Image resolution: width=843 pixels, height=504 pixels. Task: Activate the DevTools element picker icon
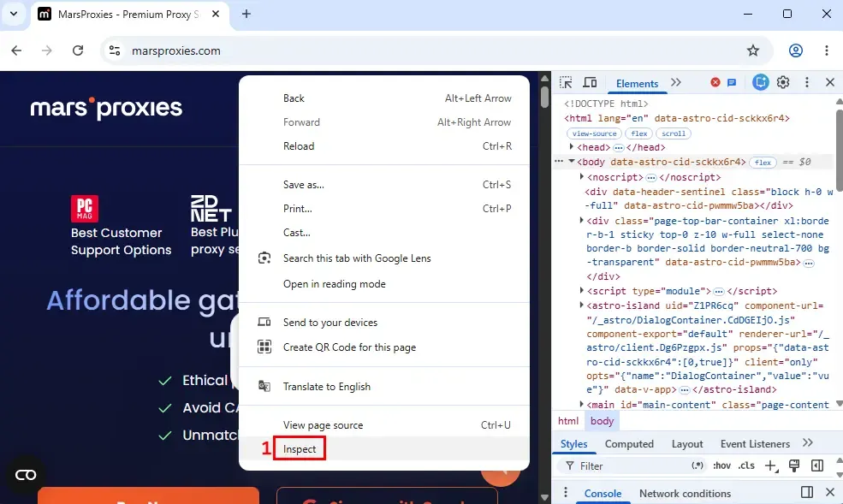[566, 82]
